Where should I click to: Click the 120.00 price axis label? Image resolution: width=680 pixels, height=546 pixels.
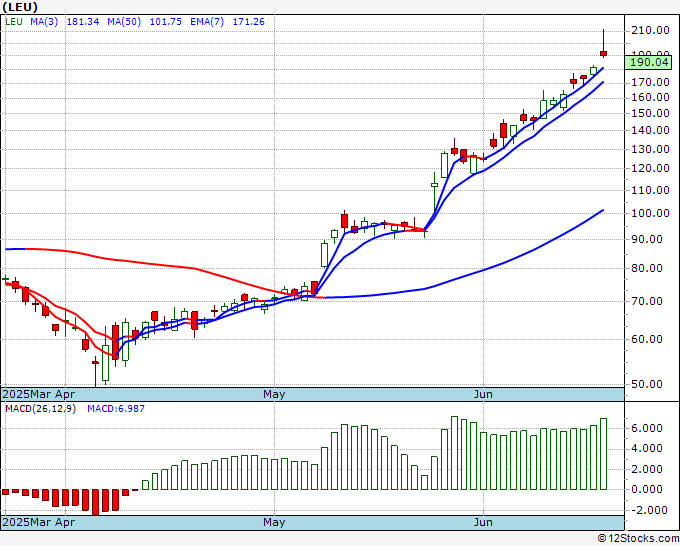click(650, 168)
